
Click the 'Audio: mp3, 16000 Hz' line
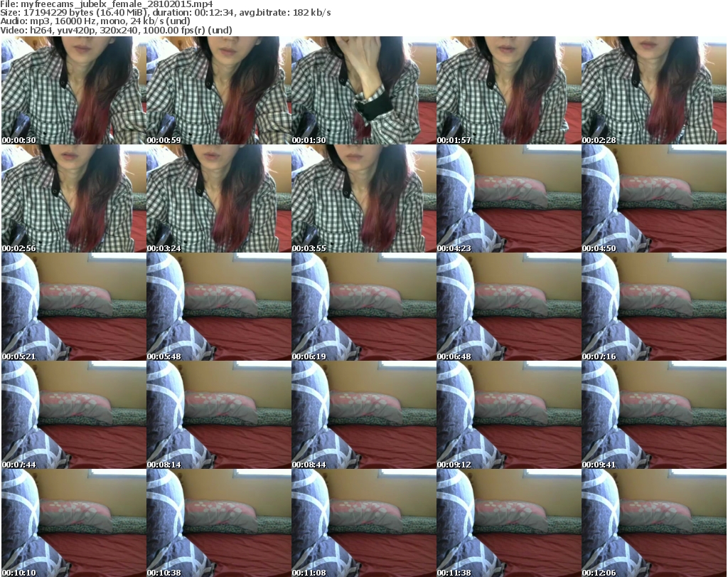(x=95, y=21)
